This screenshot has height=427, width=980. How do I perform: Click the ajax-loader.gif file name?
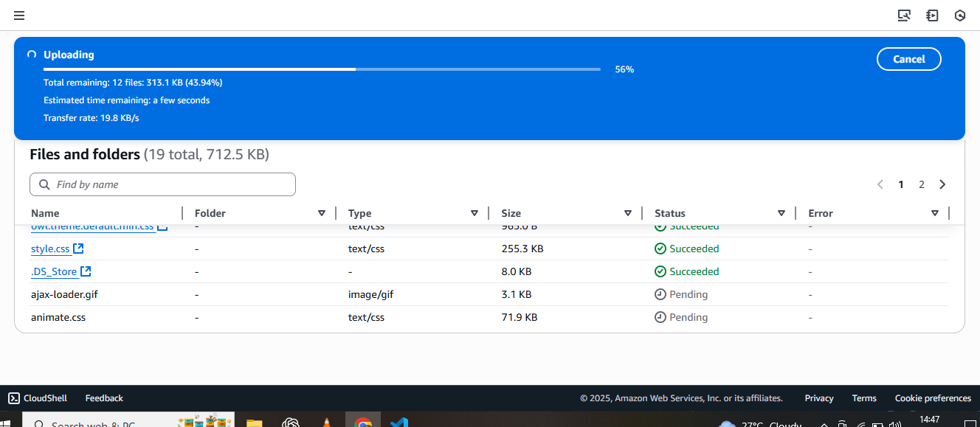point(64,294)
